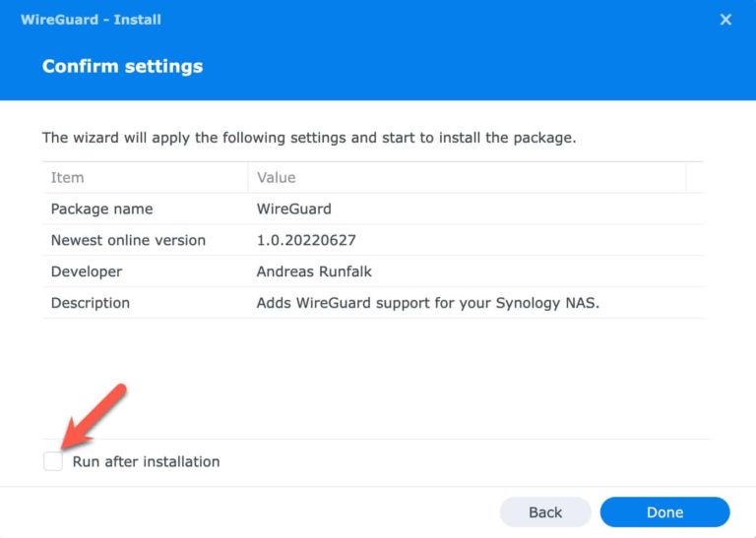The width and height of the screenshot is (756, 538).
Task: Click the Item column header
Action: click(x=68, y=178)
